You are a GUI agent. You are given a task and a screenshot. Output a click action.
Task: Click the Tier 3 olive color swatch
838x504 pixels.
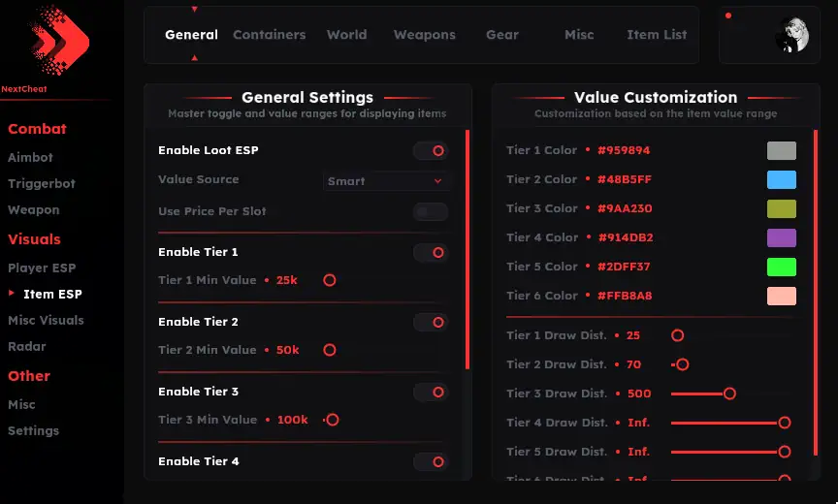782,208
